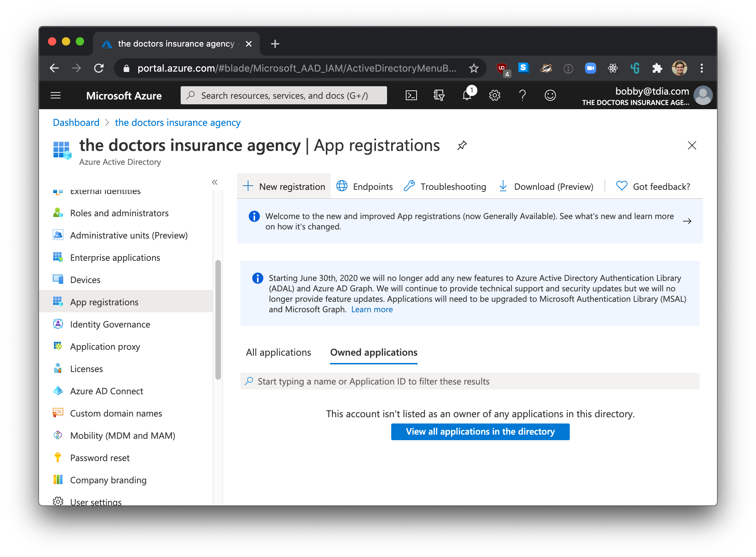Open the Chrome profile avatar
The height and width of the screenshot is (557, 756).
click(x=679, y=68)
